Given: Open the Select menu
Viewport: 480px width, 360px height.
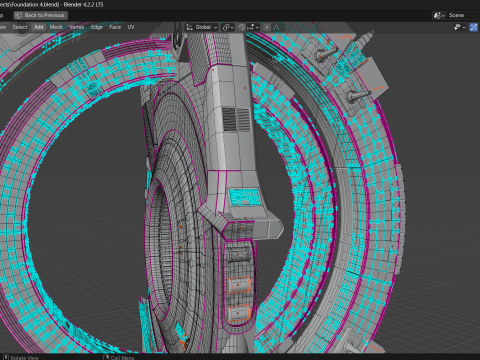Looking at the screenshot, I should point(20,27).
